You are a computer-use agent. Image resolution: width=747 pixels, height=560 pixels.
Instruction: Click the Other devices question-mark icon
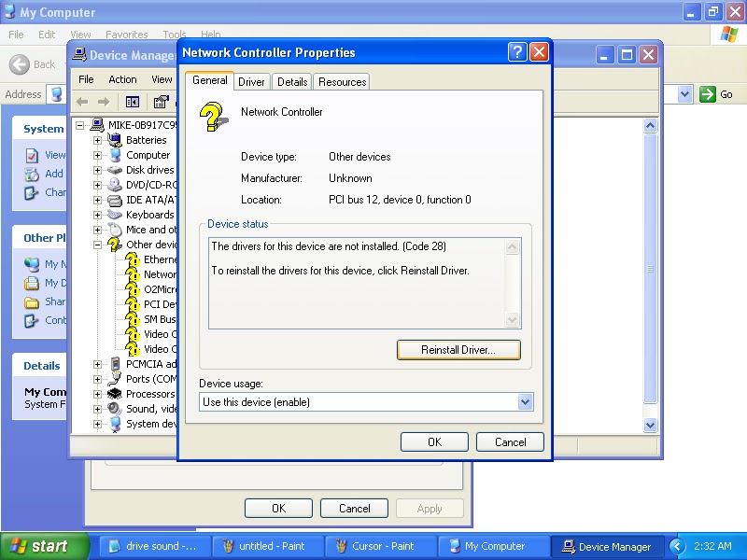pyautogui.click(x=115, y=245)
